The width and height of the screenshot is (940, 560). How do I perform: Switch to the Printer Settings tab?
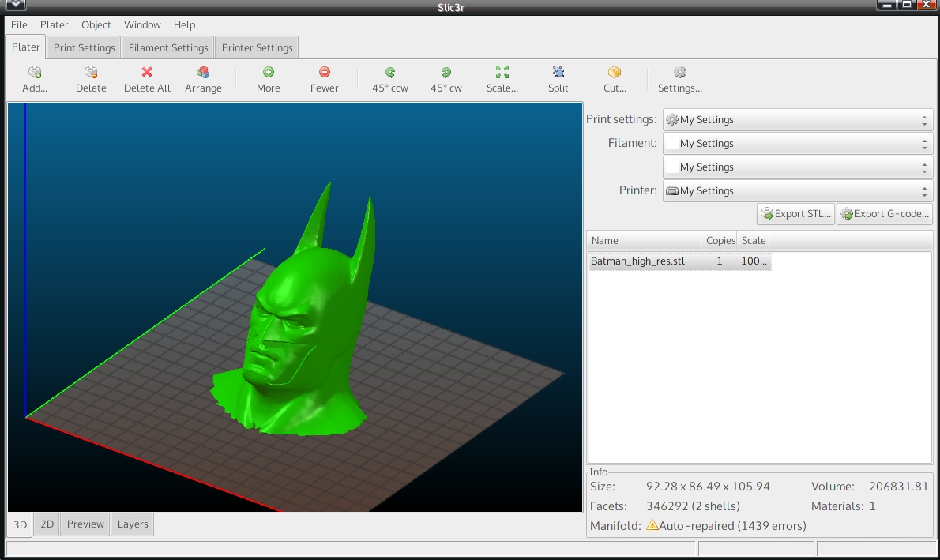[258, 47]
